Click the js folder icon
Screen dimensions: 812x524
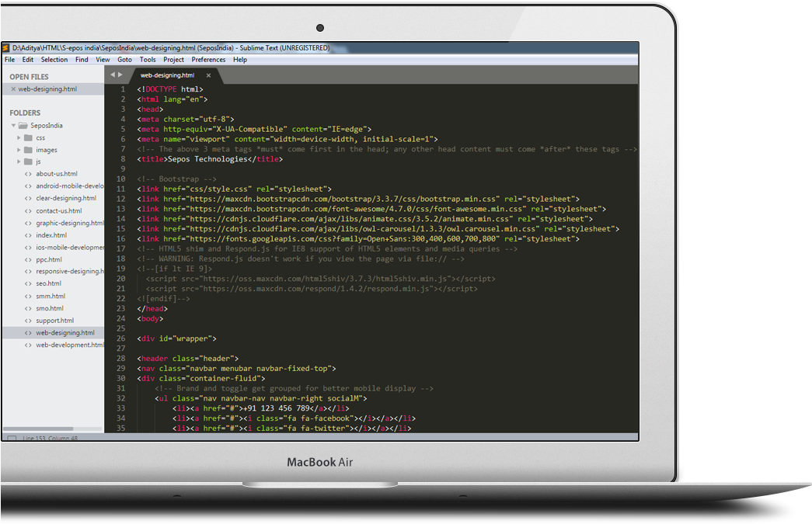coord(28,162)
